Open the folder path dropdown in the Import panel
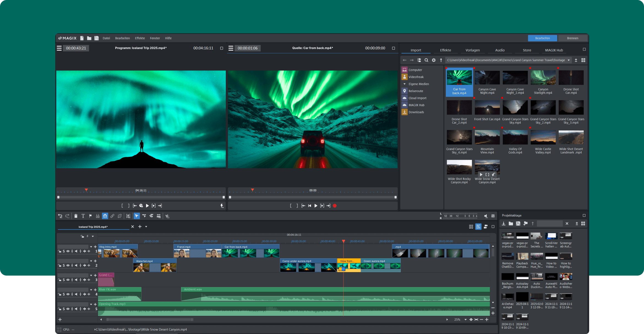The height and width of the screenshot is (334, 644). point(569,60)
